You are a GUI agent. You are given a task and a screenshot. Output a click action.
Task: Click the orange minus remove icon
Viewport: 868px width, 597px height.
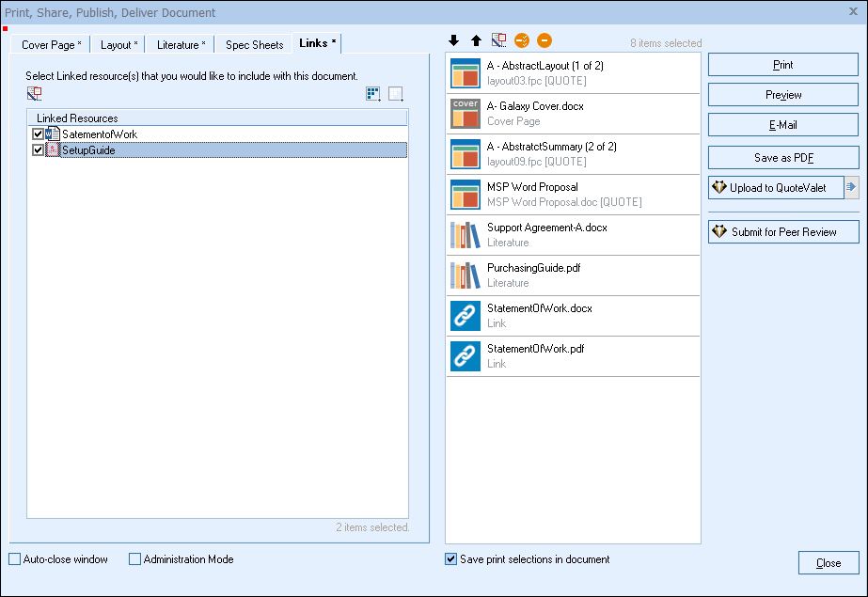click(x=544, y=40)
